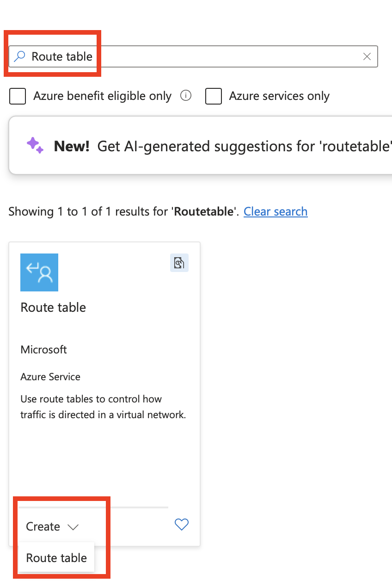Viewport: 392px width, 581px height.
Task: Click the 'Clear search' link
Action: (x=276, y=211)
